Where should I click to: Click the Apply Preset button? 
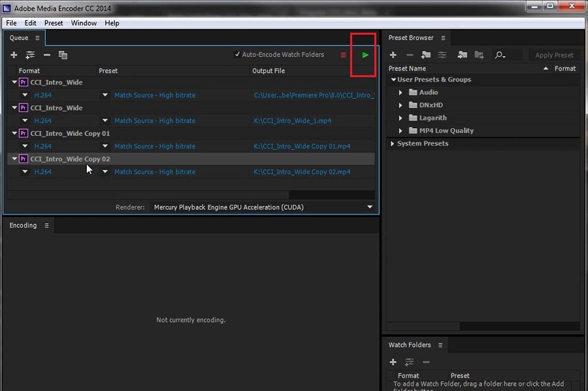pyautogui.click(x=554, y=55)
